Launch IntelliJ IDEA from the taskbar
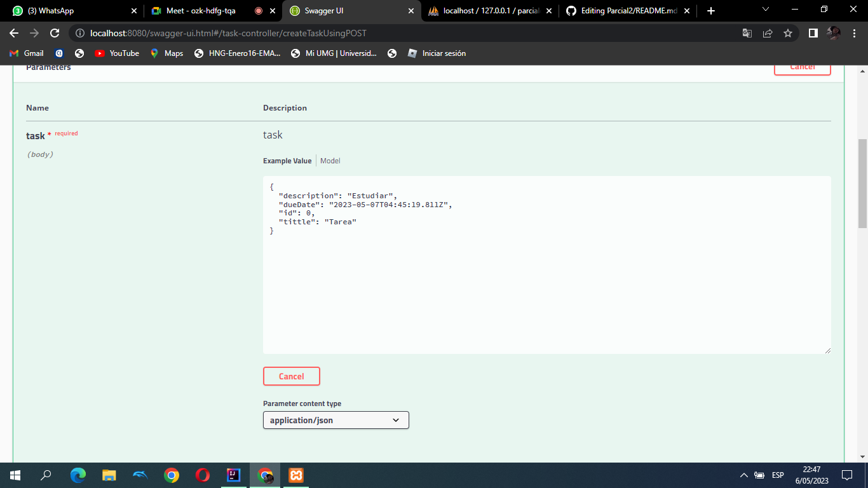This screenshot has height=488, width=868. [x=234, y=475]
